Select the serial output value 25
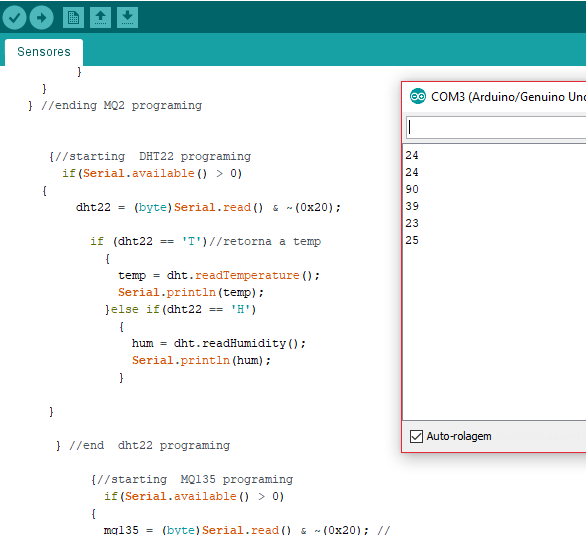Screen dimensions: 586x535 (412, 240)
